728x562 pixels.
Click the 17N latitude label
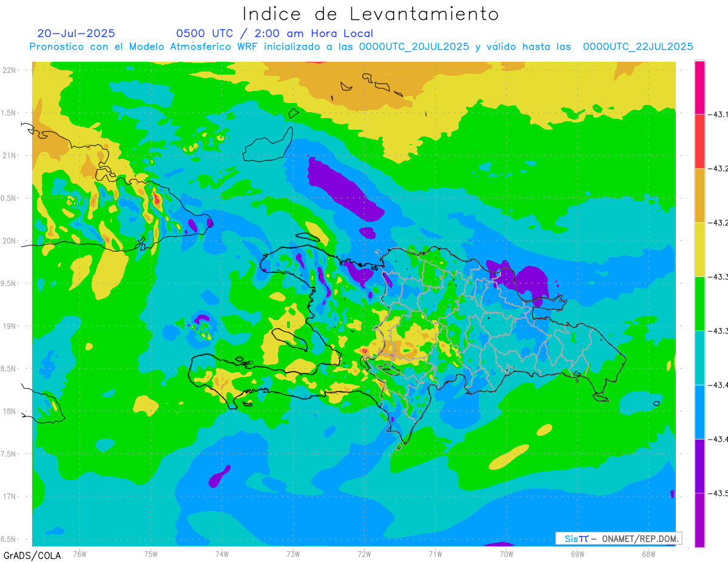[10, 497]
